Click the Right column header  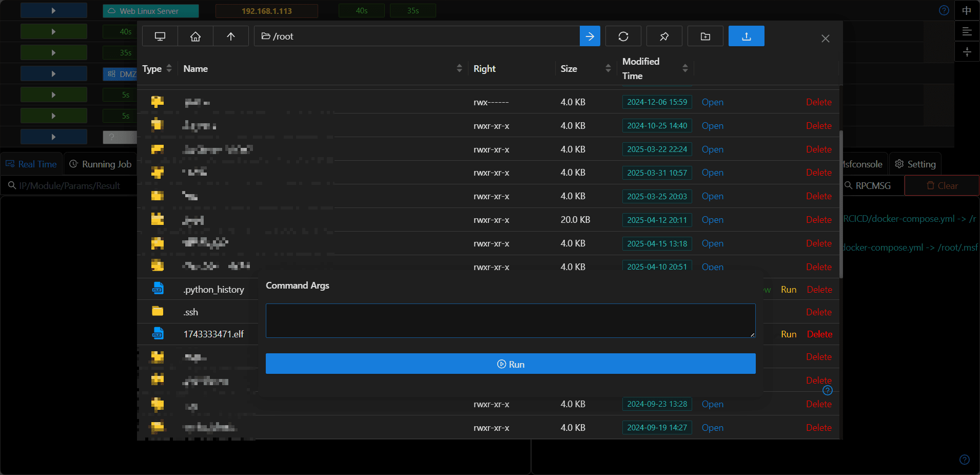click(484, 68)
